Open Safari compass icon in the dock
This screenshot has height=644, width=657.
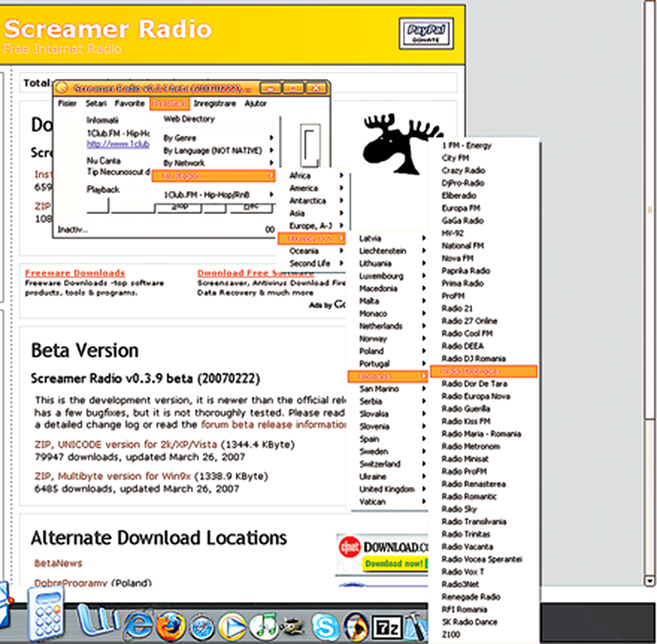(202, 627)
